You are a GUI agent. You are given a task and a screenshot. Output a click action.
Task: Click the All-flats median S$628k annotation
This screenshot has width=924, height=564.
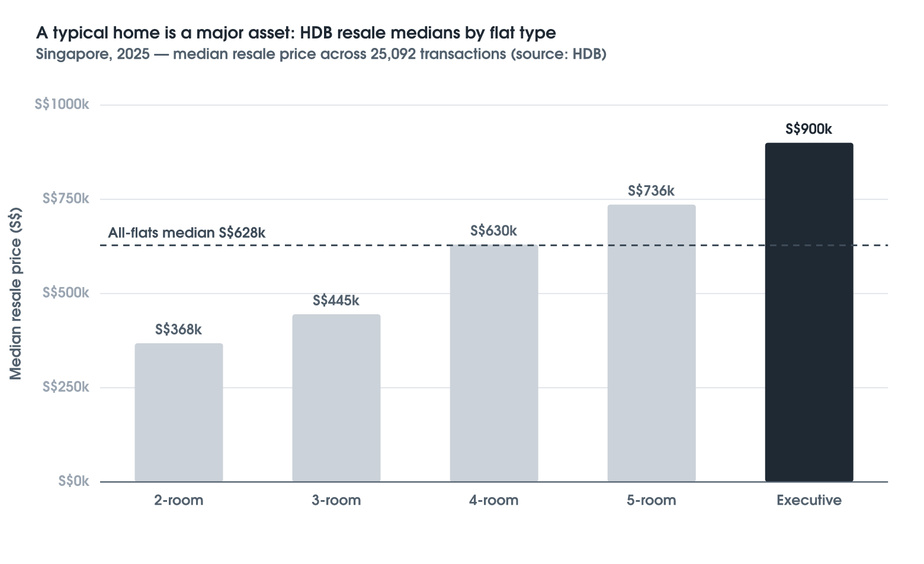(x=187, y=233)
